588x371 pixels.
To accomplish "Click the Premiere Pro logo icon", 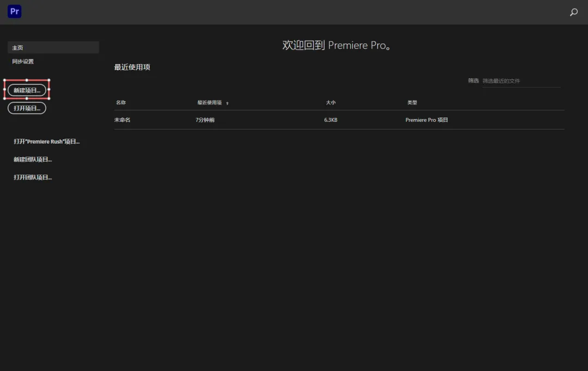I will point(14,11).
